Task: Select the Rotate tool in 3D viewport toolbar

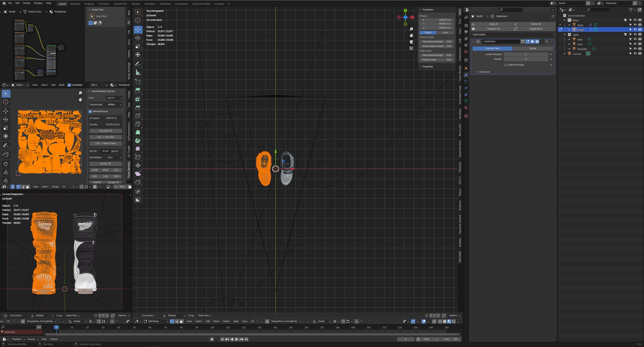Action: tap(138, 38)
